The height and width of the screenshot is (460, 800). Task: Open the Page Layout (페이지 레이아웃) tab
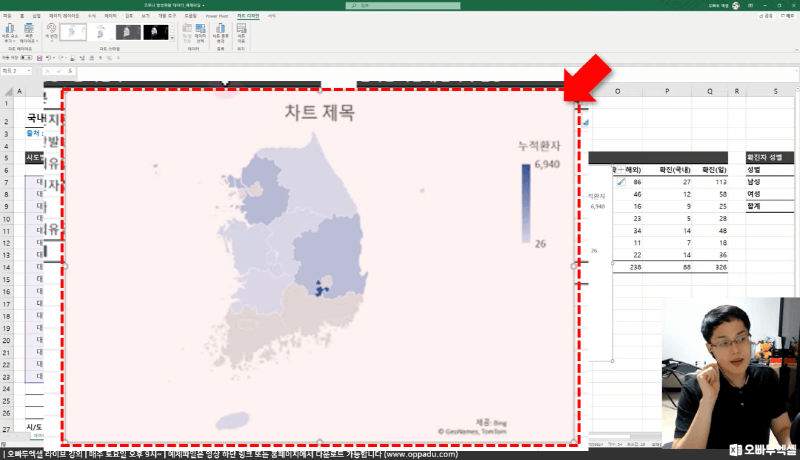[x=64, y=16]
